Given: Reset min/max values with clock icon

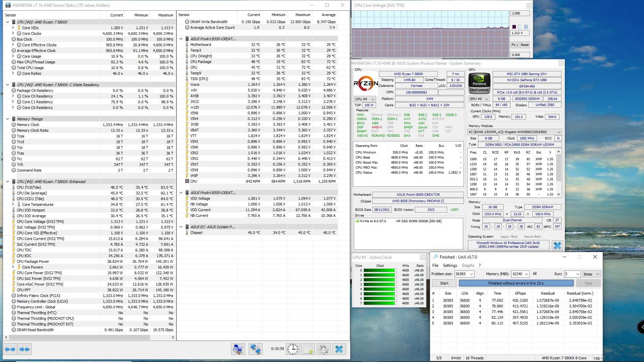Looking at the screenshot, I should point(292,349).
